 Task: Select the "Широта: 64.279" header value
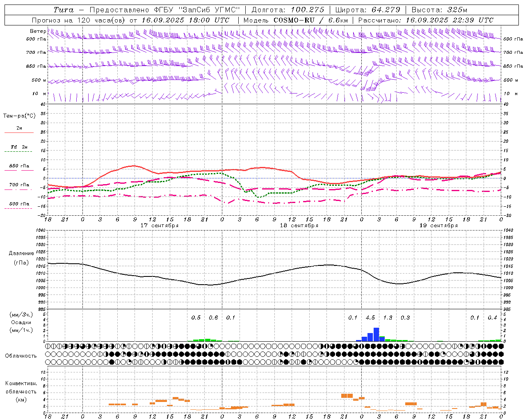click(367, 10)
